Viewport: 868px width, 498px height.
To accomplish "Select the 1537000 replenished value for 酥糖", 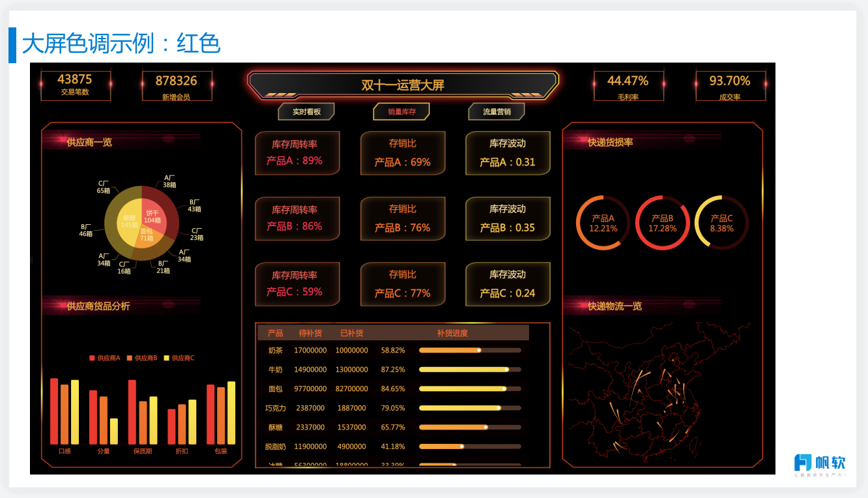I will click(351, 427).
